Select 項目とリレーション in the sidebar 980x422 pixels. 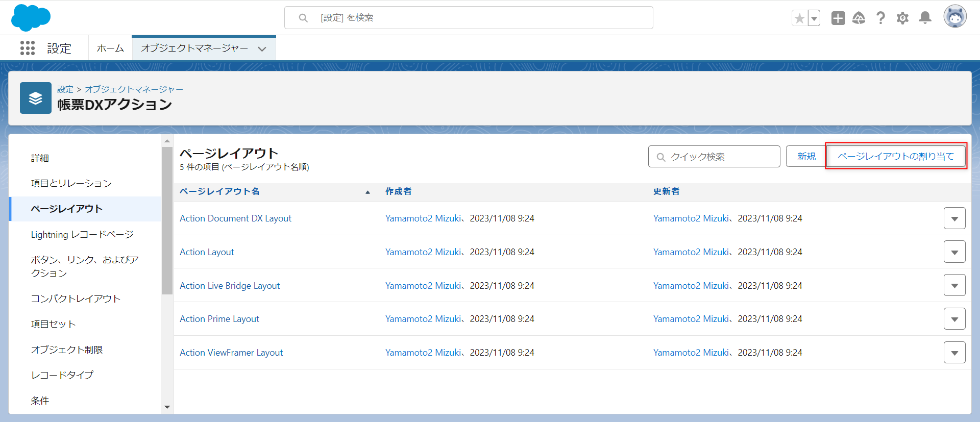point(71,183)
